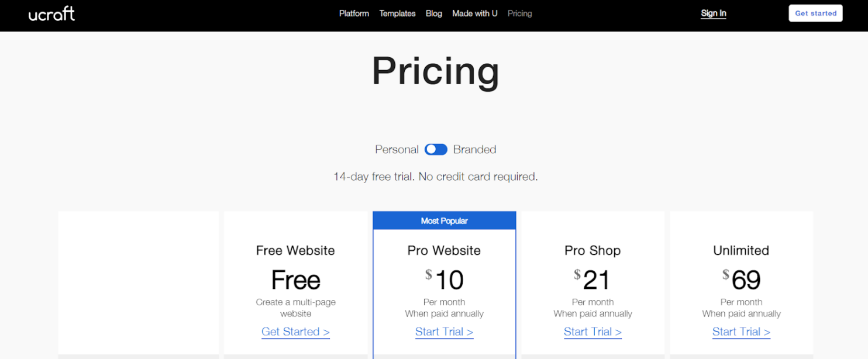This screenshot has width=868, height=359.
Task: Click the Free Website heading
Action: (x=295, y=250)
